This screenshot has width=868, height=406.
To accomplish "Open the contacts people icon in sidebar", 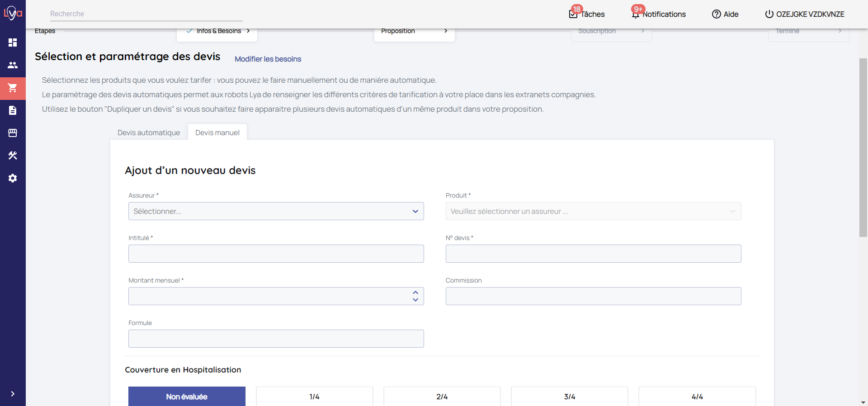I will [x=13, y=65].
